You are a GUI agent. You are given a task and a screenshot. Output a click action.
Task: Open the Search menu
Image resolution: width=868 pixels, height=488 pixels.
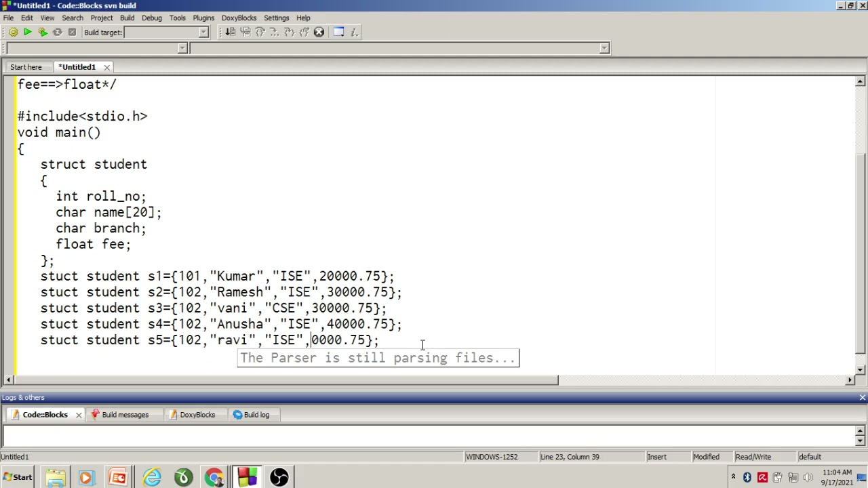tap(73, 18)
